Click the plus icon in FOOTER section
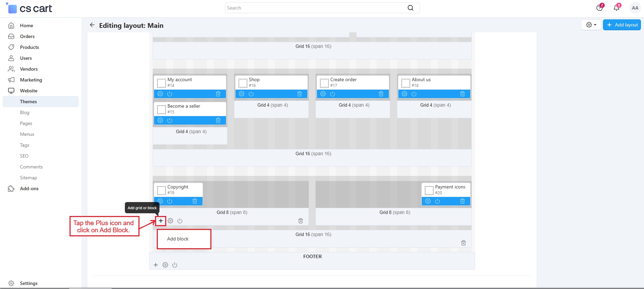 click(x=156, y=265)
